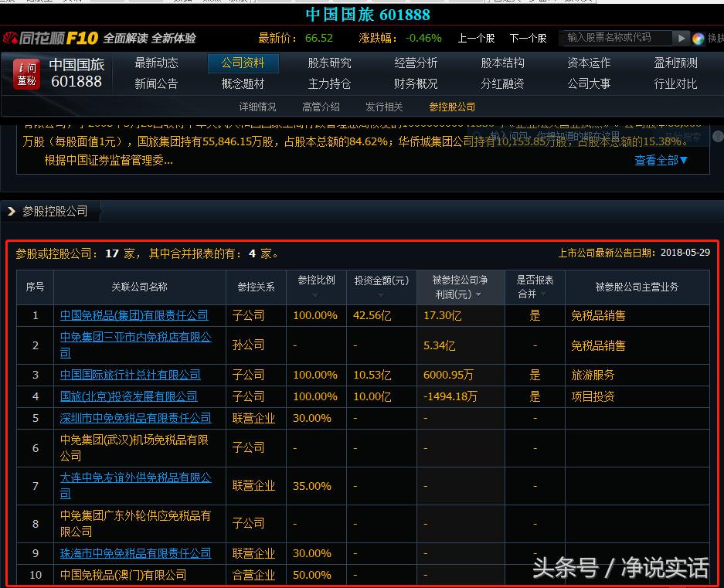Click the colorful skin-change ball icon
The image size is (724, 588).
pyautogui.click(x=699, y=39)
